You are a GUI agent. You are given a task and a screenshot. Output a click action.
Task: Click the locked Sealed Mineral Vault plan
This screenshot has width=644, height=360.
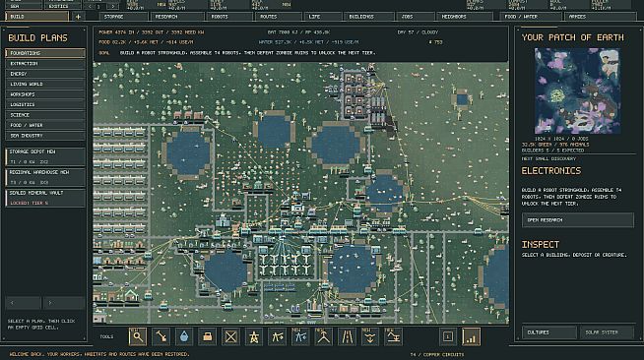[x=45, y=198]
